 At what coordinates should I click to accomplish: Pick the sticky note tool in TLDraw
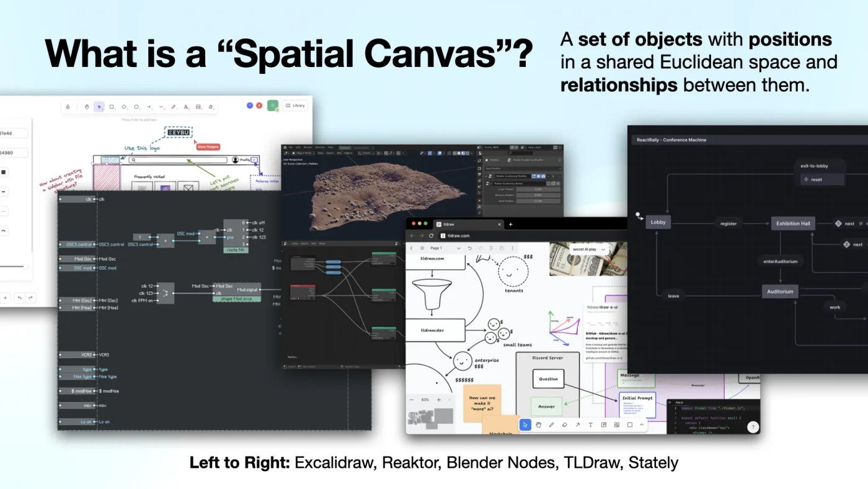603,425
